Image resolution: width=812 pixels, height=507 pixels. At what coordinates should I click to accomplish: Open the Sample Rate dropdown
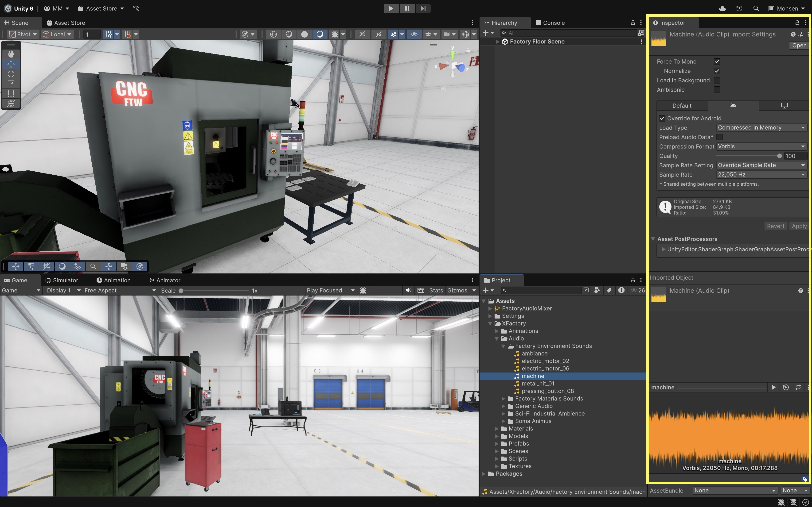coord(761,175)
